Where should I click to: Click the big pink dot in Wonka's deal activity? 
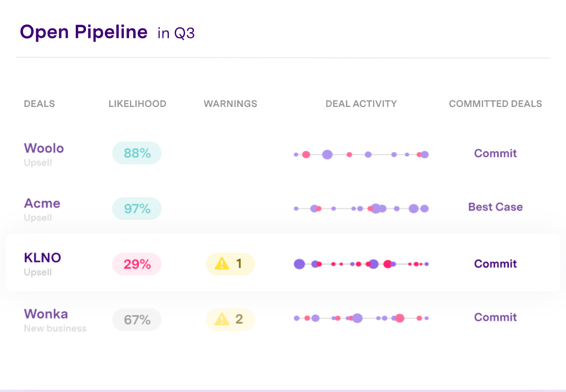point(399,318)
